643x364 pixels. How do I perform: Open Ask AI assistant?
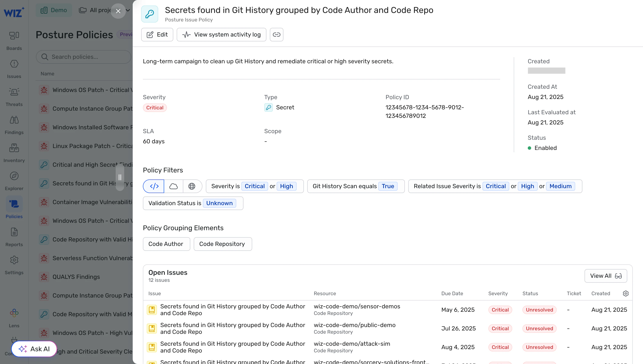point(34,349)
